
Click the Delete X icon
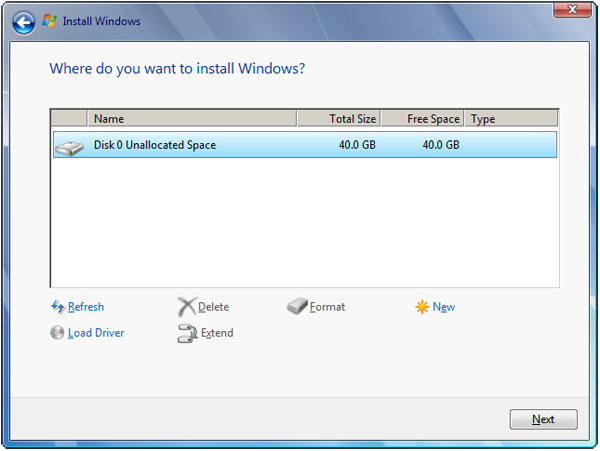point(187,307)
